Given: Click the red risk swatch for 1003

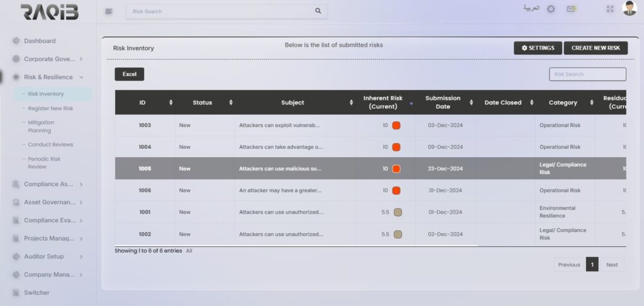Looking at the screenshot, I should [x=396, y=126].
